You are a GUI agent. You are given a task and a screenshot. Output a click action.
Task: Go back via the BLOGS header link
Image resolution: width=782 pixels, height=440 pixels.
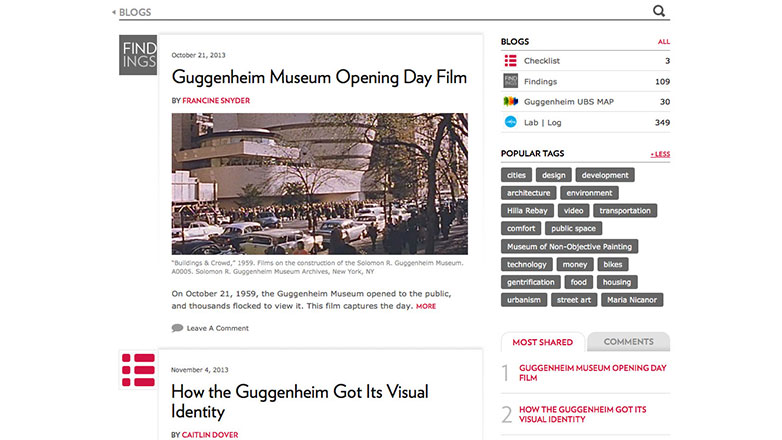tap(135, 12)
